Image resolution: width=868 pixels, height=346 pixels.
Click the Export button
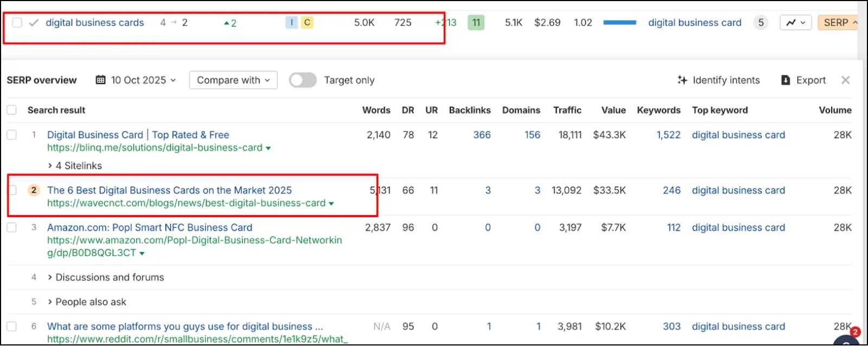803,80
